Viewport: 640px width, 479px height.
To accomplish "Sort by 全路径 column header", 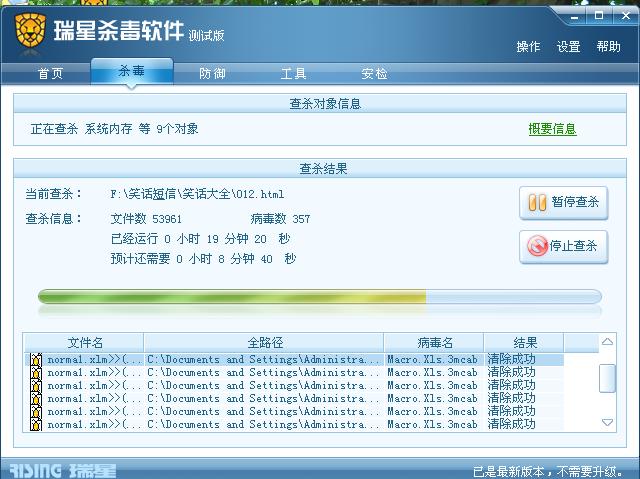I will [264, 342].
